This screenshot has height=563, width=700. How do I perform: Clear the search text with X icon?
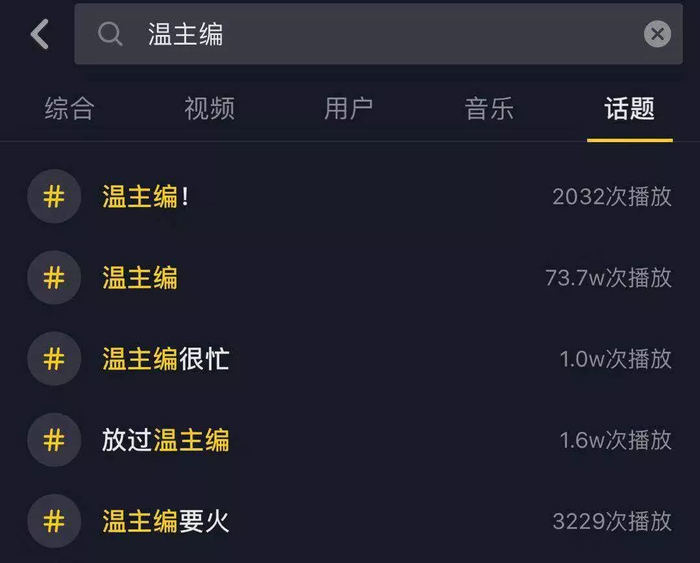pyautogui.click(x=657, y=34)
